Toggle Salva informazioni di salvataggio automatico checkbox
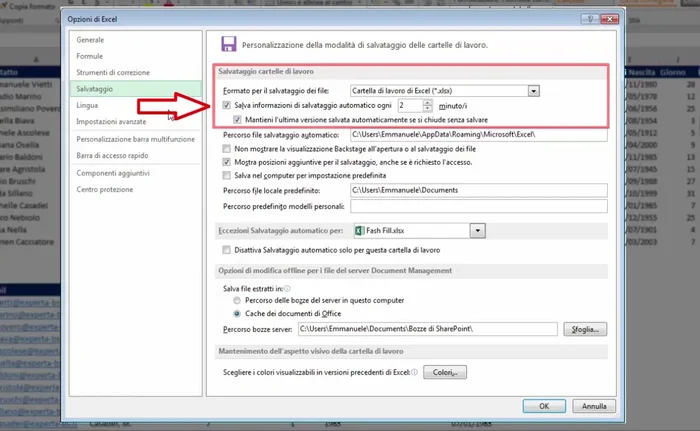The height and width of the screenshot is (431, 700). tap(228, 105)
